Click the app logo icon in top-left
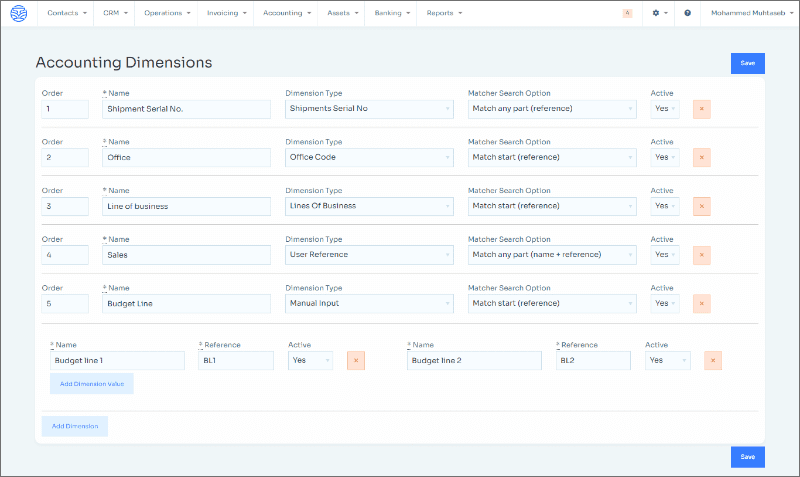The width and height of the screenshot is (800, 477). (19, 13)
